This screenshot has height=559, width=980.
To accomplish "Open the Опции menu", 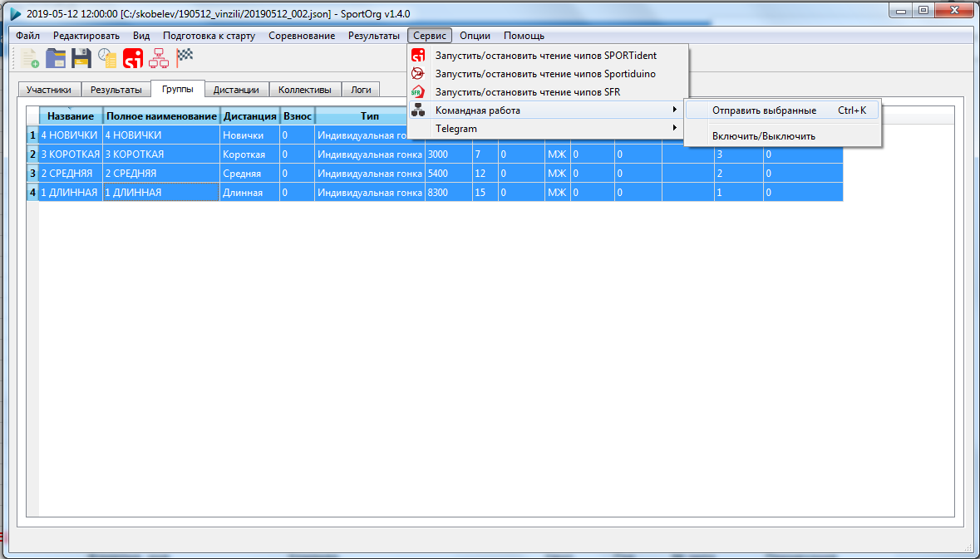I will pos(475,36).
